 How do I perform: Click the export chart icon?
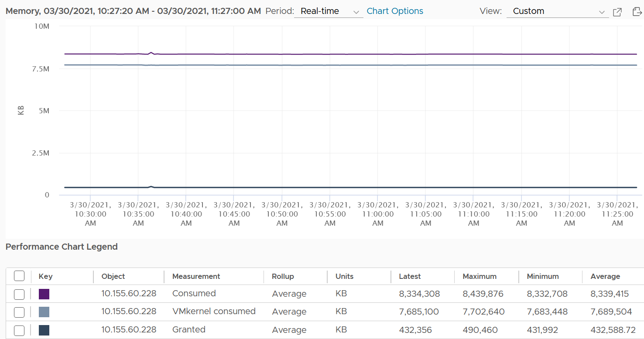tap(637, 12)
